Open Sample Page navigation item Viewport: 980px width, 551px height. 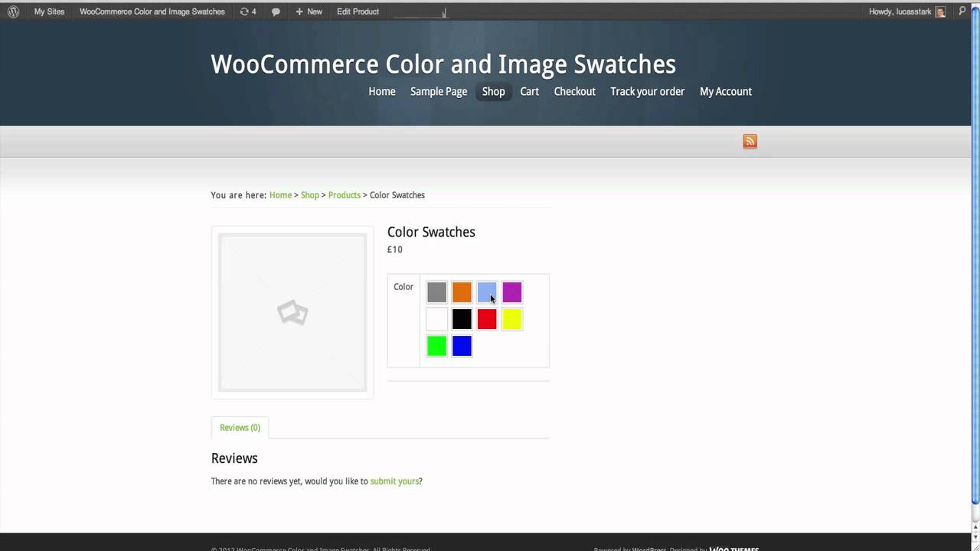pyautogui.click(x=439, y=91)
